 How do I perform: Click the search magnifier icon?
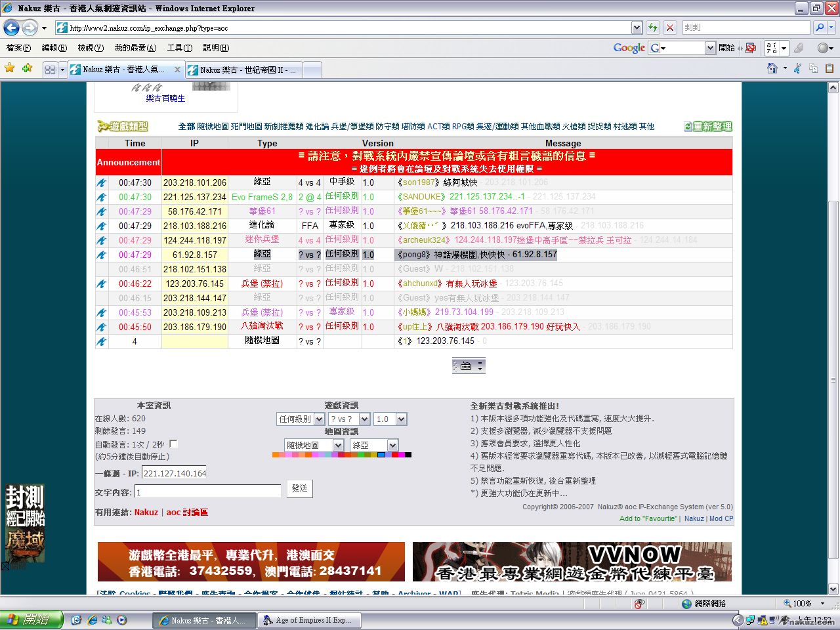click(819, 28)
